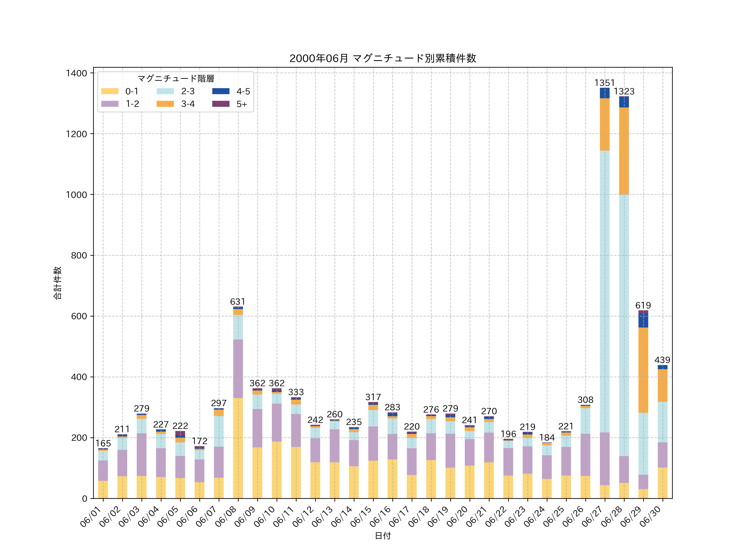Click the 631 value label on 06/08
Image resolution: width=747 pixels, height=560 pixels.
(x=238, y=301)
